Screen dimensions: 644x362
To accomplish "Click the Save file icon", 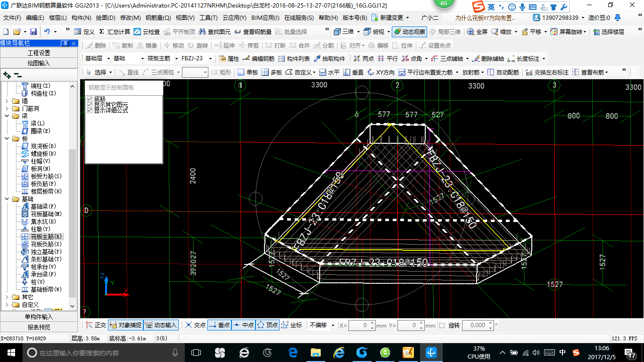I will 33,32.
